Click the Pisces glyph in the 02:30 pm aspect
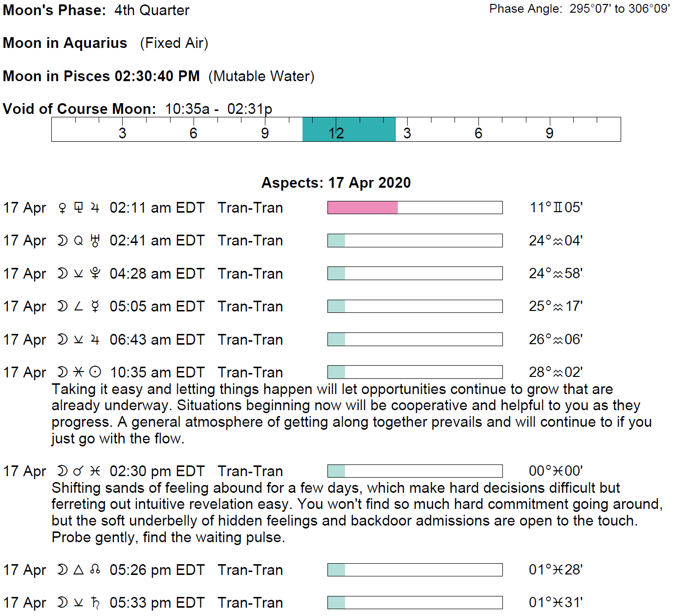This screenshot has width=692, height=616. click(95, 471)
